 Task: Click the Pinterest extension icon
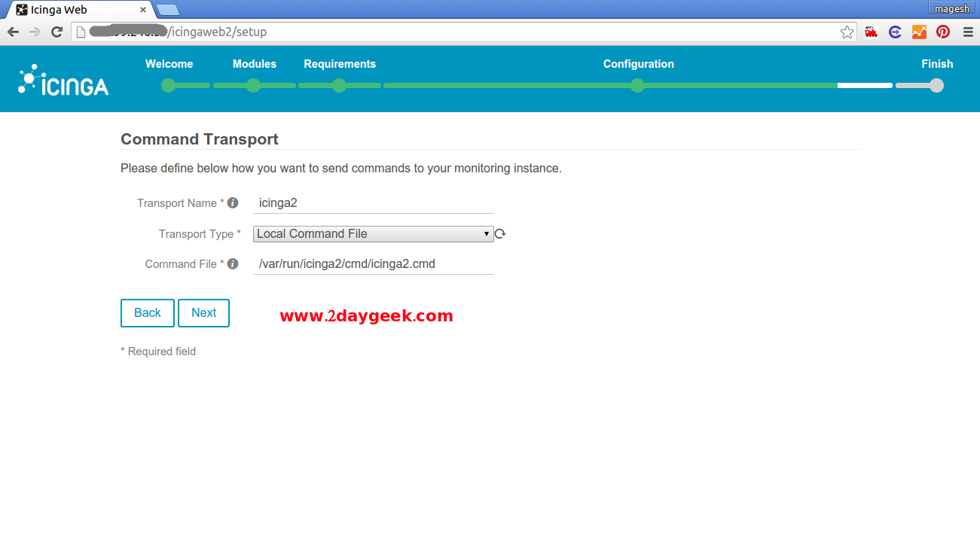[943, 32]
